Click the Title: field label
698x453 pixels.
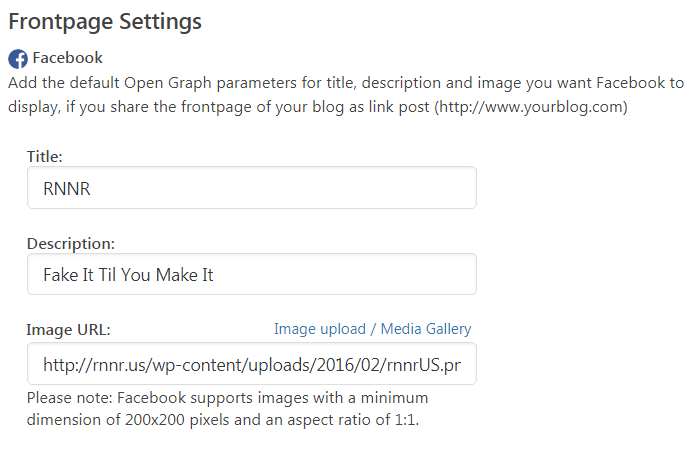pyautogui.click(x=45, y=157)
